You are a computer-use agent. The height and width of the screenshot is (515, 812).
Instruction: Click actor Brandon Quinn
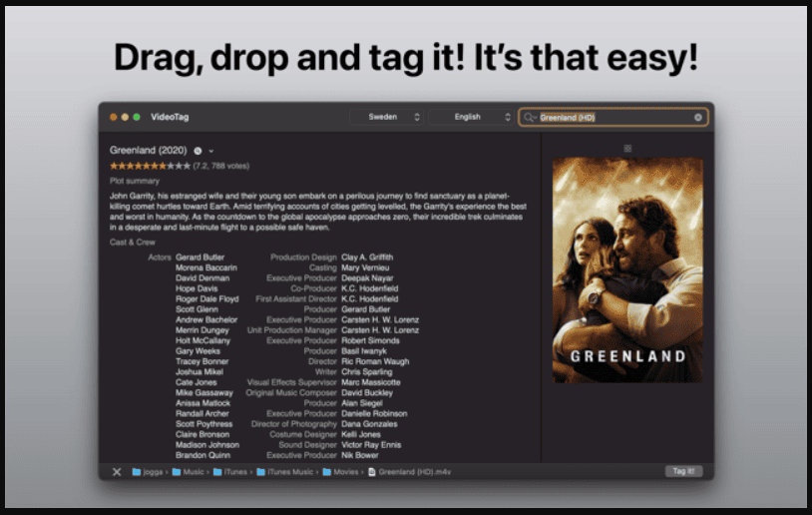point(203,455)
